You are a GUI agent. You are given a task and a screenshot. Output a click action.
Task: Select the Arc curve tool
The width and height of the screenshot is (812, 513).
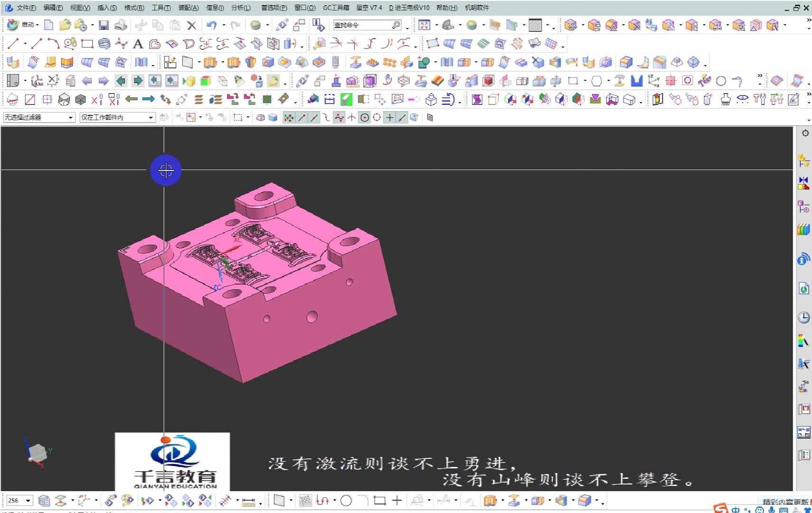(x=53, y=44)
